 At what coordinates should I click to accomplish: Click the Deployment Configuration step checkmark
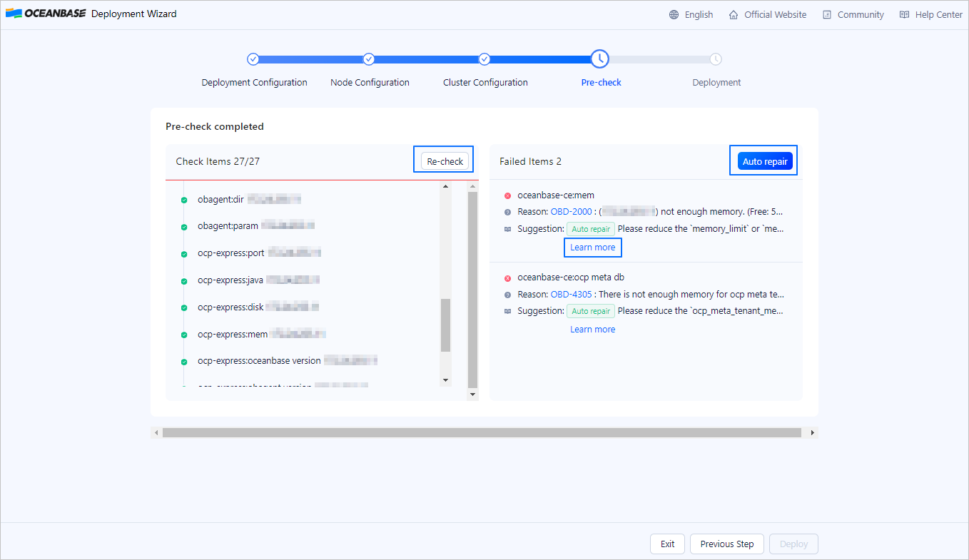coord(253,59)
